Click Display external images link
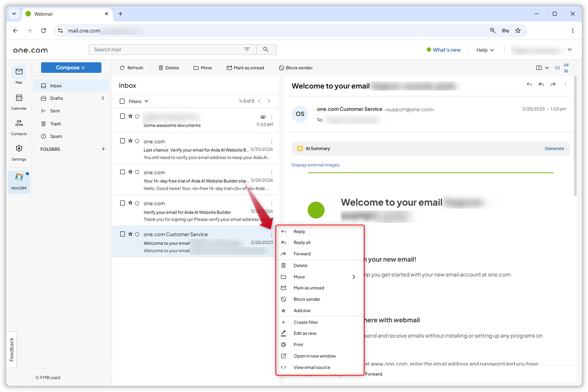588x392 pixels. click(x=316, y=165)
